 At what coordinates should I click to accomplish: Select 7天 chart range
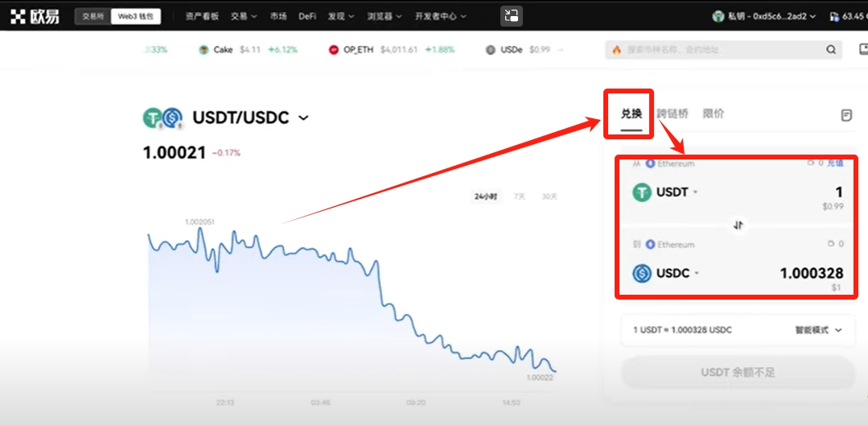tap(519, 196)
